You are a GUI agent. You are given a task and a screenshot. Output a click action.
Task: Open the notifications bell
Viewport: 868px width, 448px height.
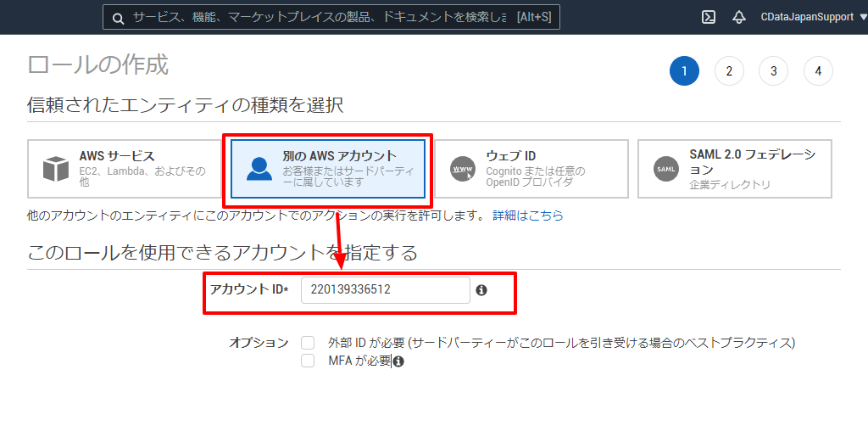coord(739,17)
